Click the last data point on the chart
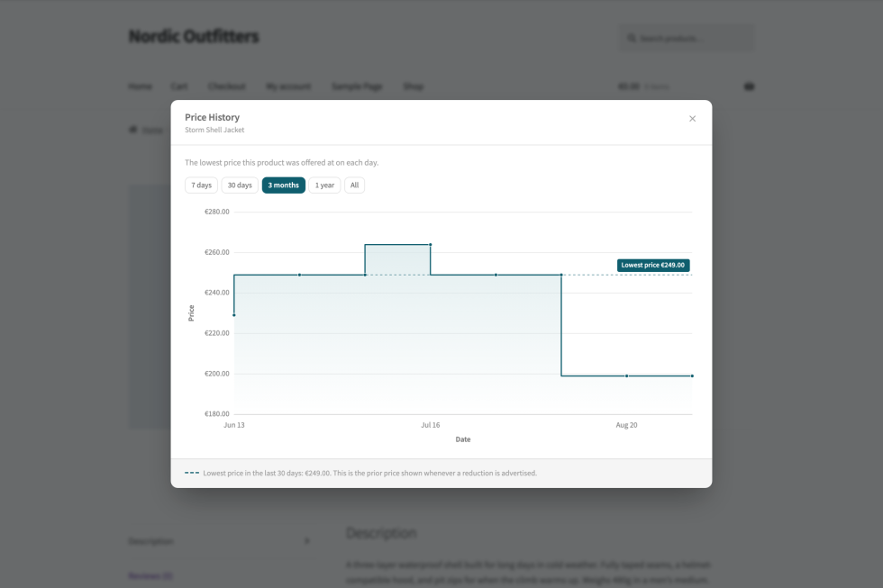The width and height of the screenshot is (883, 588). pyautogui.click(x=692, y=375)
